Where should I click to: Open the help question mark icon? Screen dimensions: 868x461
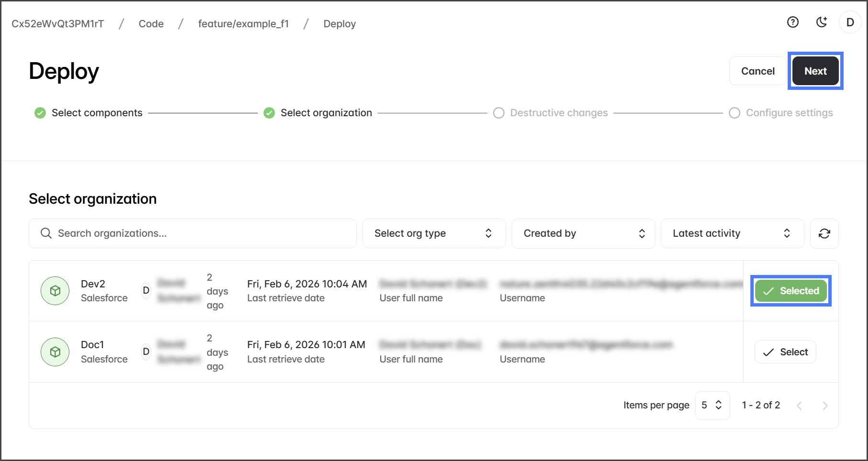793,22
